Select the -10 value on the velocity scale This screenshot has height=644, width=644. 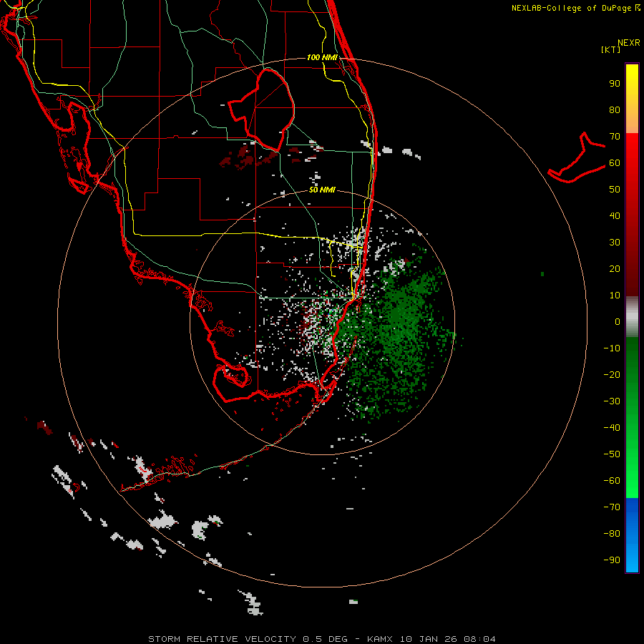click(612, 348)
